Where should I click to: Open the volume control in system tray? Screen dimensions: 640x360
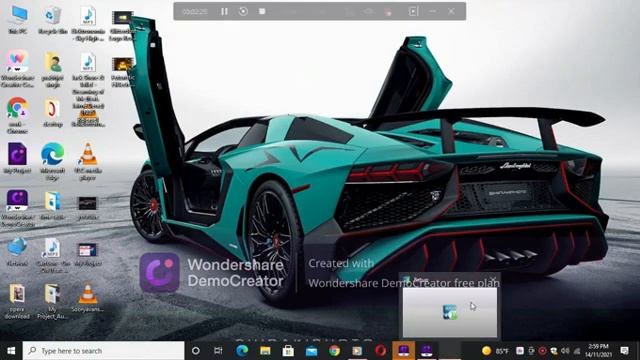click(565, 351)
